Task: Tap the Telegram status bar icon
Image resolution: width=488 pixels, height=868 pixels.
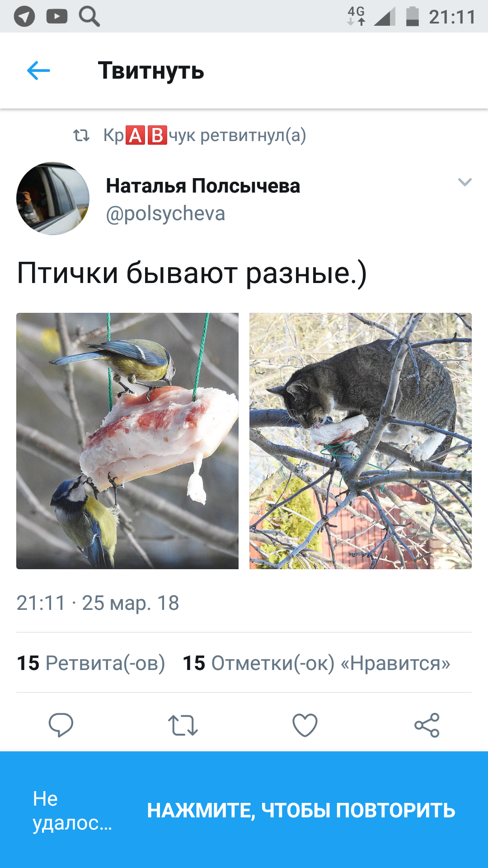Action: [24, 17]
